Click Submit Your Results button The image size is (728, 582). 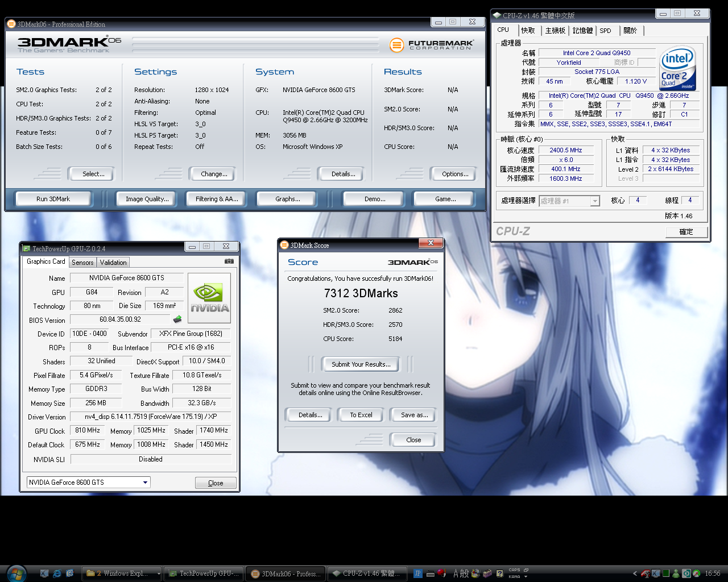pos(361,364)
